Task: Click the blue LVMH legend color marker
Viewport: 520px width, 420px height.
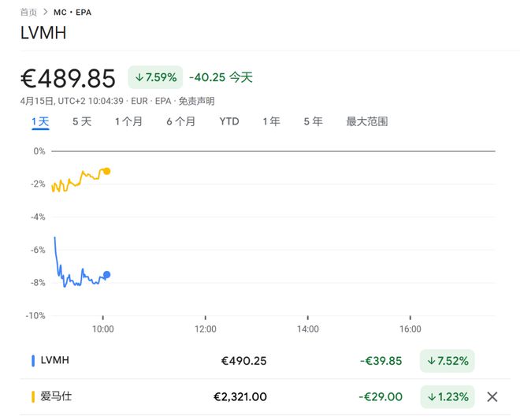Action: 33,361
